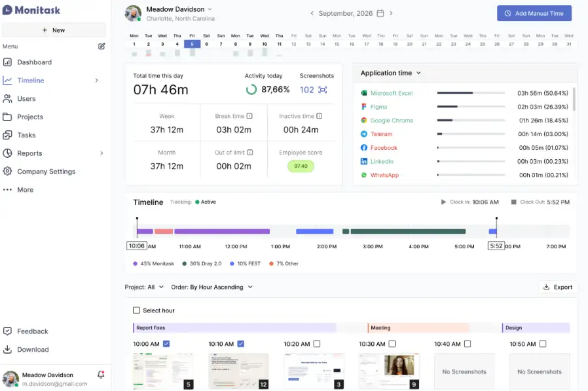Open the Project: All filter dropdown

pos(144,287)
